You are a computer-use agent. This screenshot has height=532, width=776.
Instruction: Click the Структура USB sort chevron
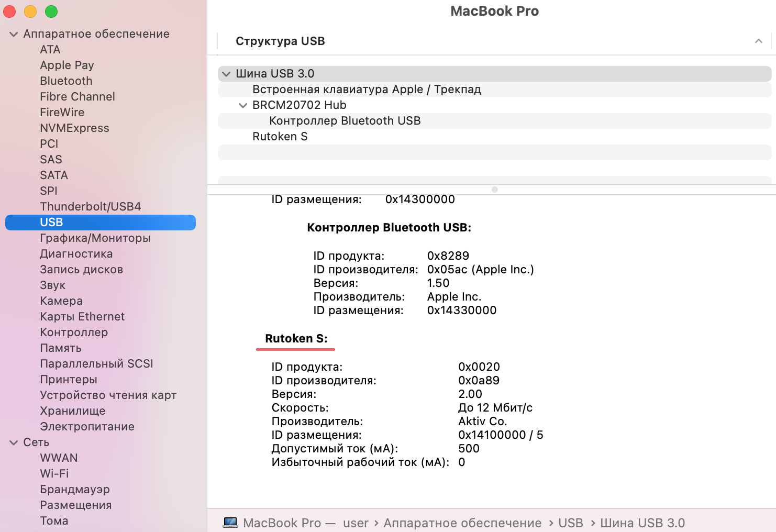coord(758,41)
